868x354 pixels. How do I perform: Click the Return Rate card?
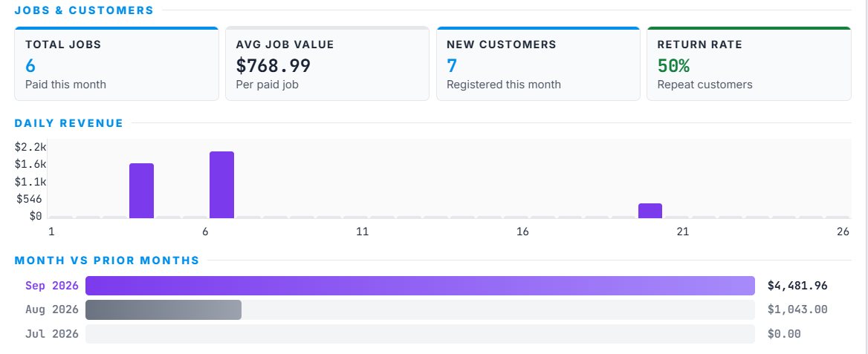(749, 64)
